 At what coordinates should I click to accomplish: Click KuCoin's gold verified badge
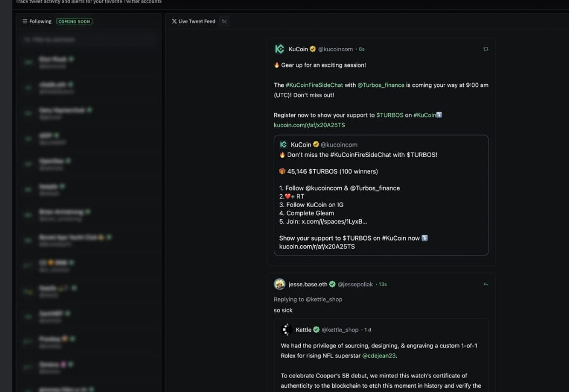click(312, 49)
